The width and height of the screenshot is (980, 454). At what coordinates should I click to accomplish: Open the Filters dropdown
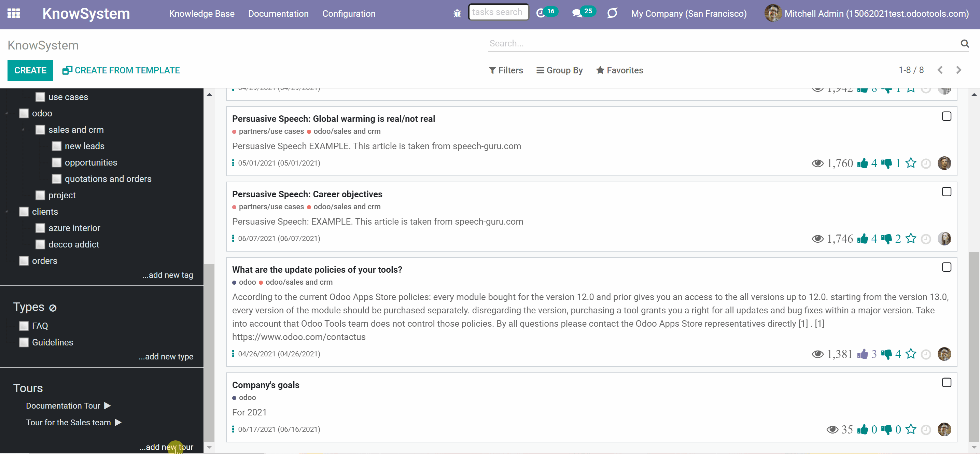506,70
